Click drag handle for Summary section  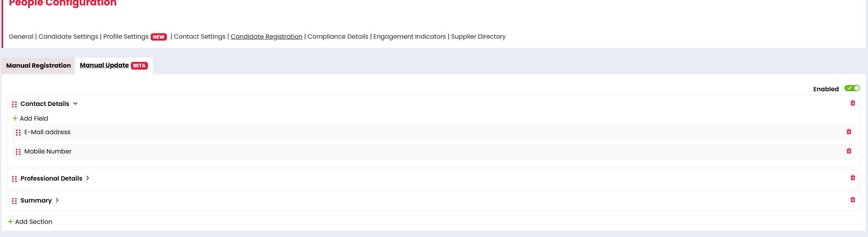point(14,201)
